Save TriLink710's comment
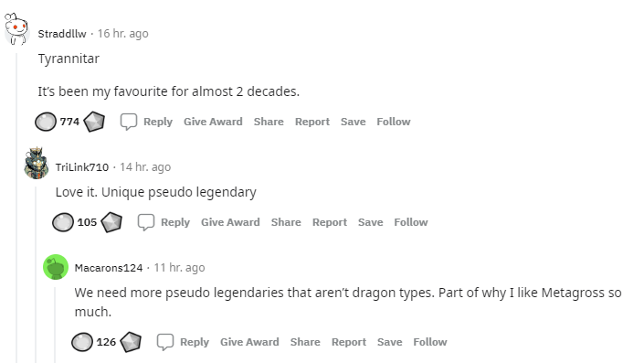Image resolution: width=644 pixels, height=363 pixels. 371,222
